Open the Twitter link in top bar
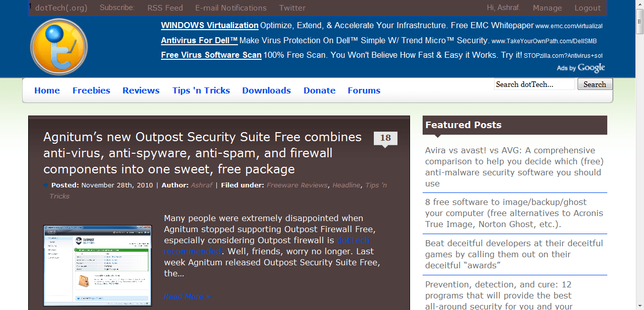The image size is (644, 310). [x=292, y=8]
